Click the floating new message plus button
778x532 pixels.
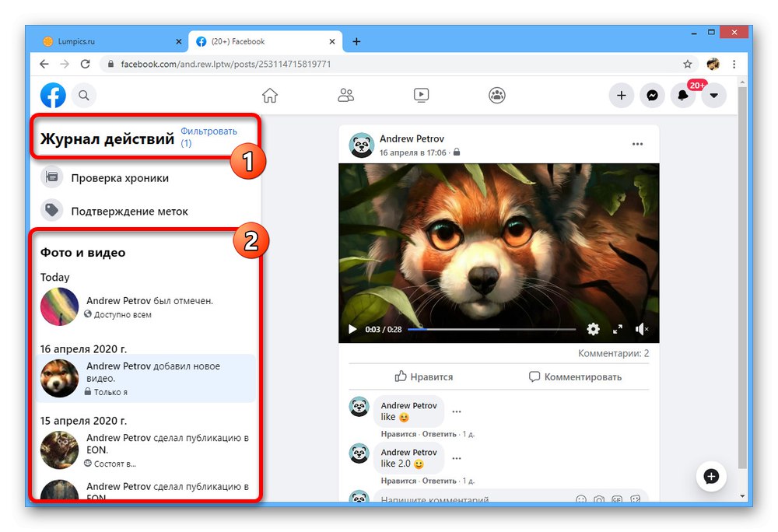pos(711,477)
